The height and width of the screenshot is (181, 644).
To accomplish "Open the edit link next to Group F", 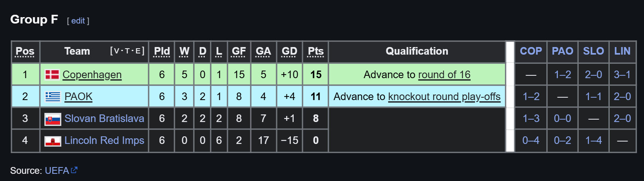I will [x=78, y=21].
